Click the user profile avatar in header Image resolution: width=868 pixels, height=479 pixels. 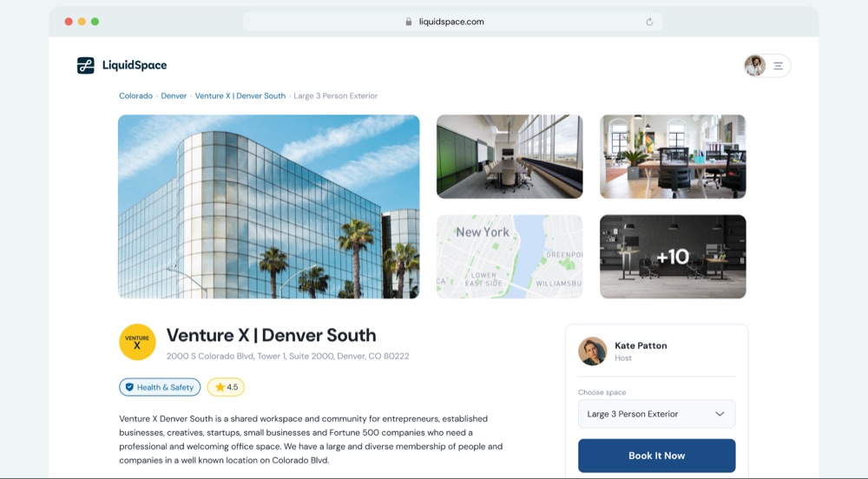click(754, 66)
